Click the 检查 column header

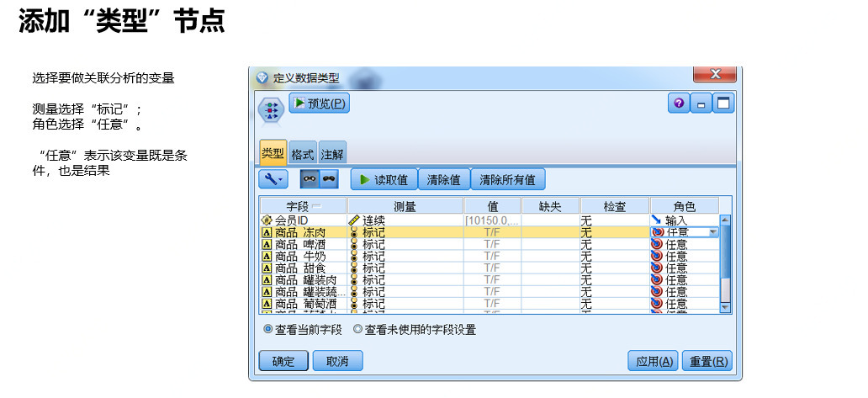[x=615, y=206]
